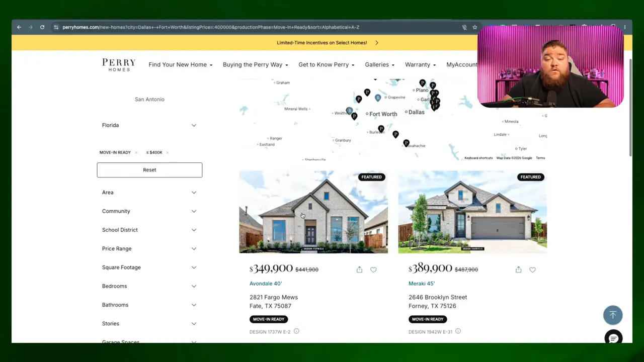Screen dimensions: 644x362
Task: Click the Dallas label on map
Action: [x=416, y=112]
